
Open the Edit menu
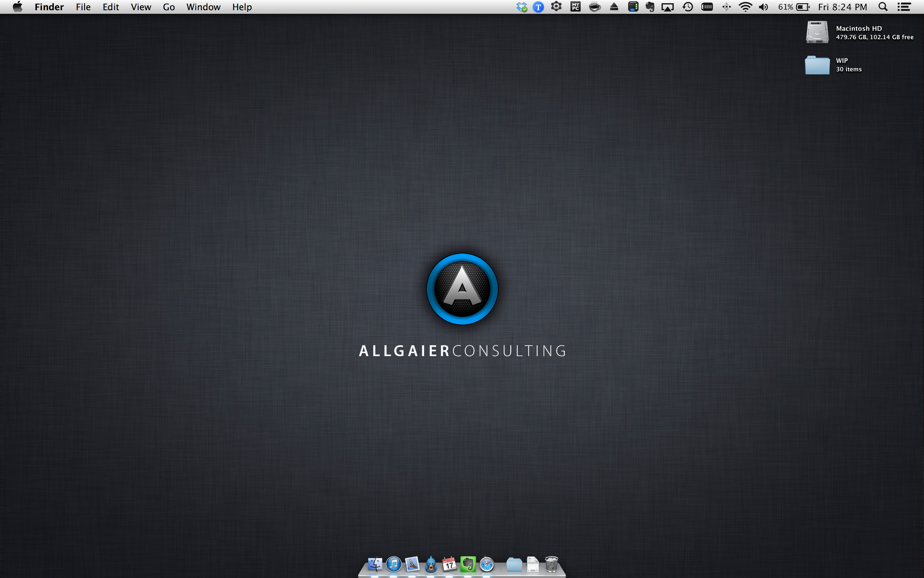coord(111,7)
